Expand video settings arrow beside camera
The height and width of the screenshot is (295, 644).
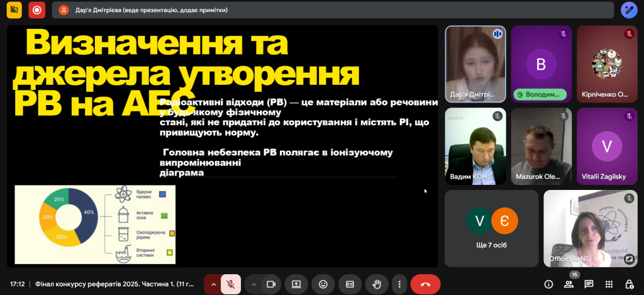pyautogui.click(x=253, y=284)
